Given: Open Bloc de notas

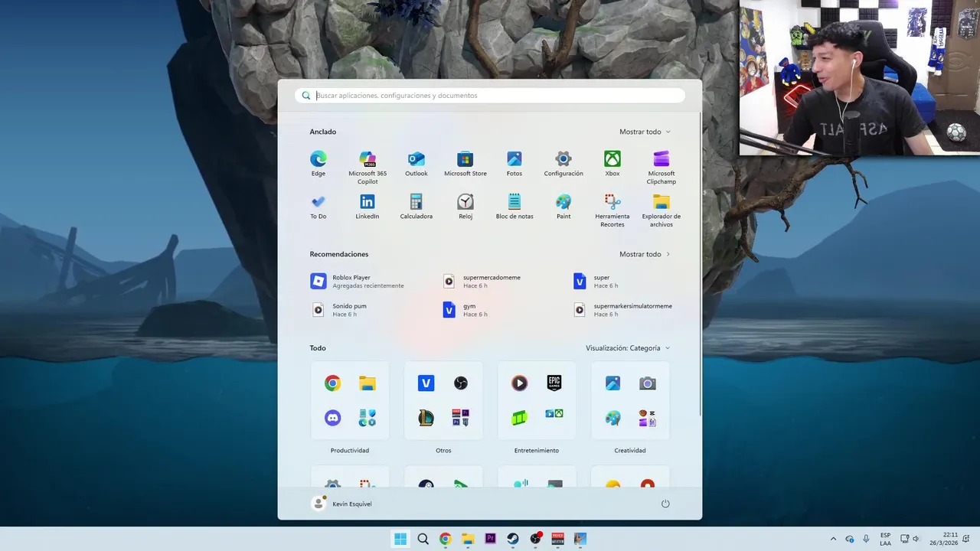Looking at the screenshot, I should click(x=514, y=207).
